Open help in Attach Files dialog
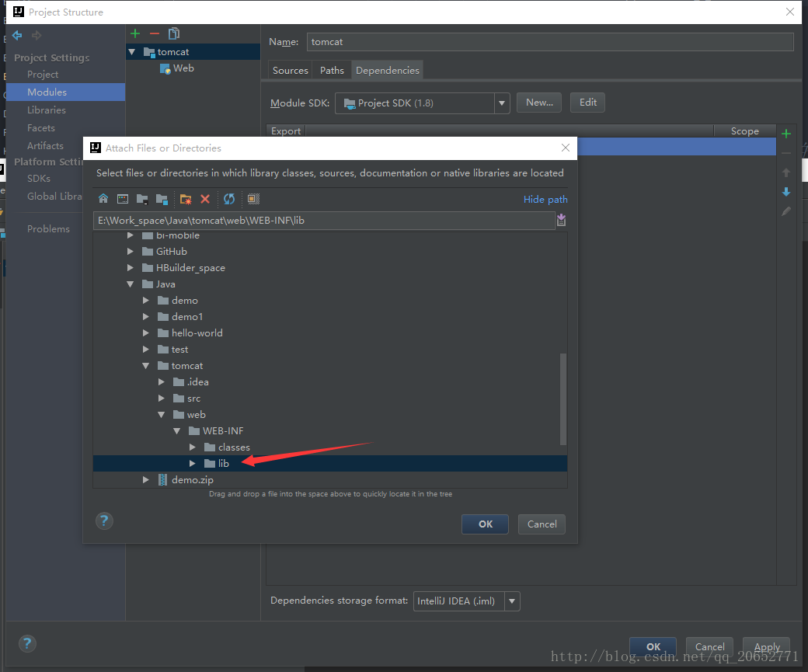This screenshot has width=808, height=672. point(104,521)
